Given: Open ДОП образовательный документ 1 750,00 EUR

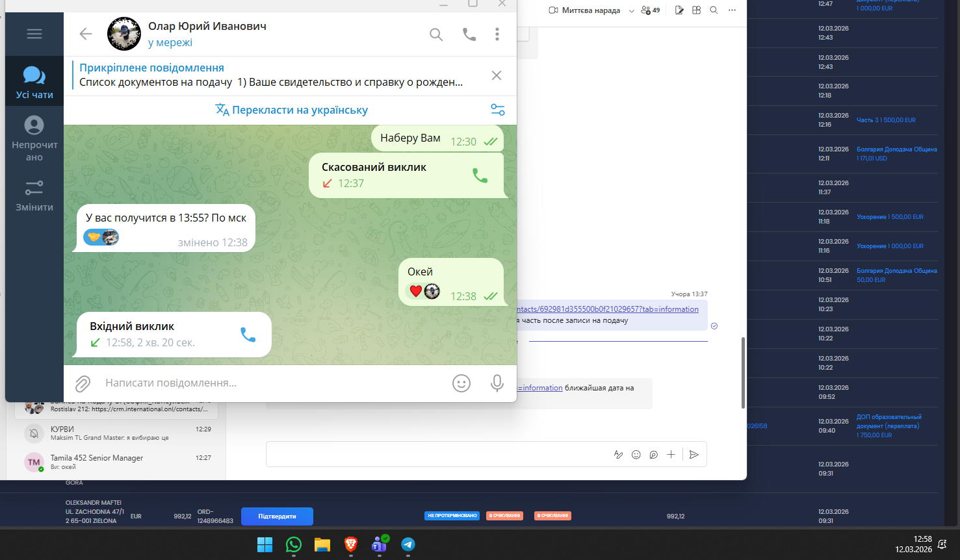Looking at the screenshot, I should click(x=889, y=426).
